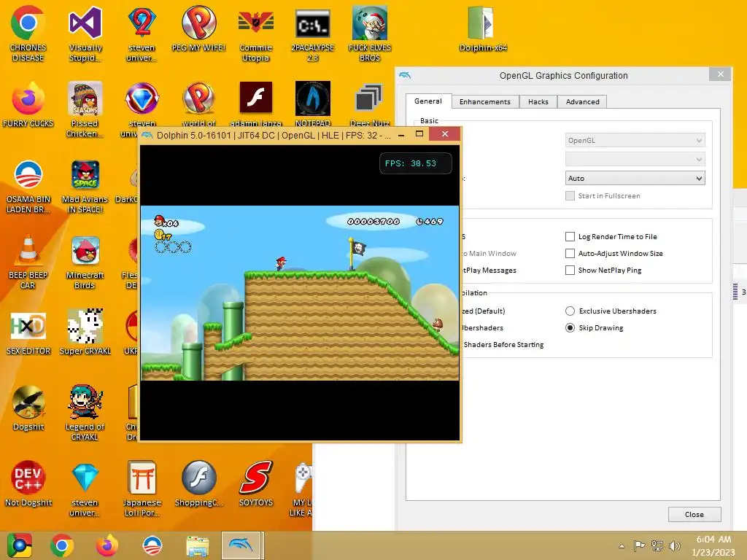Select the Legend of CRYAKL icon
This screenshot has height=560, width=747.
pos(85,413)
